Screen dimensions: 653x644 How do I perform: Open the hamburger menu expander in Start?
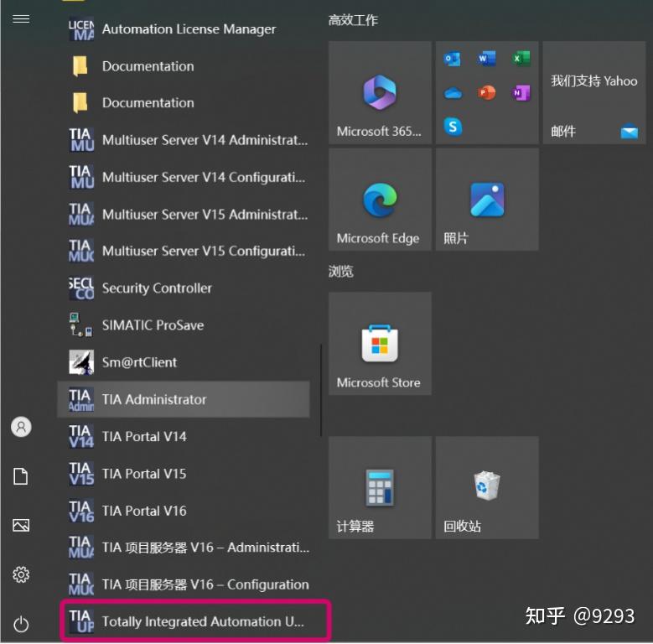[x=21, y=19]
